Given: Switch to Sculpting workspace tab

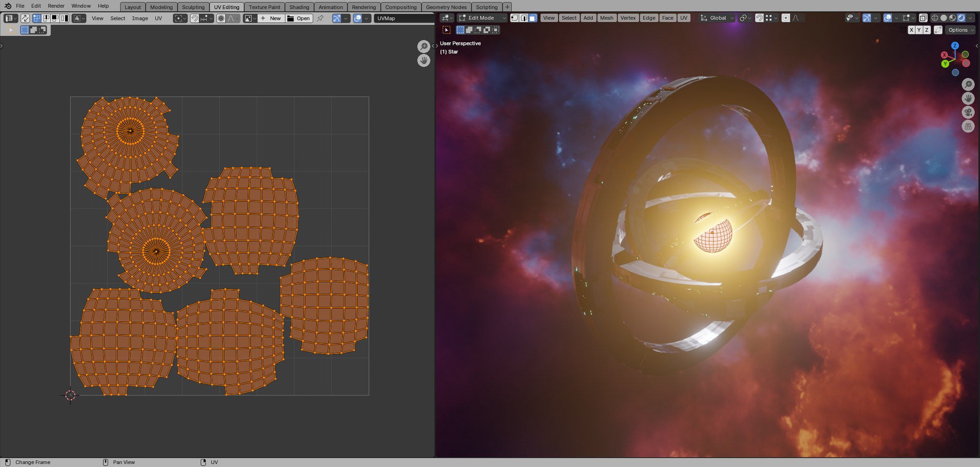Looking at the screenshot, I should [193, 7].
